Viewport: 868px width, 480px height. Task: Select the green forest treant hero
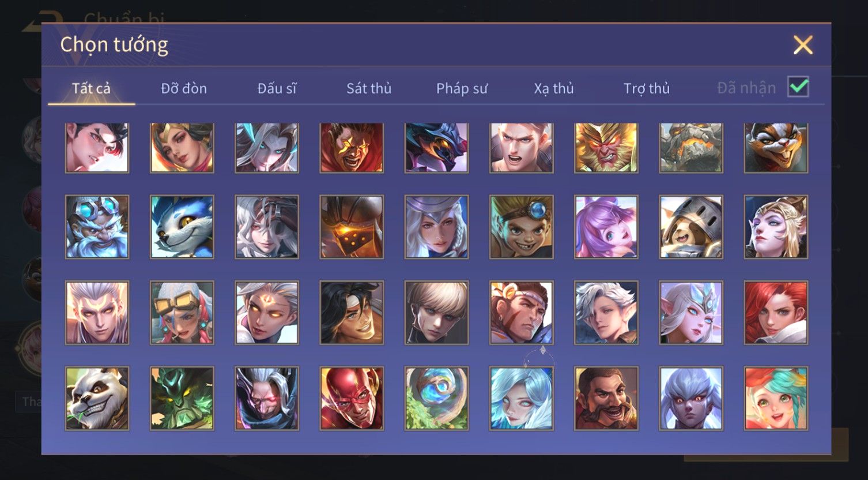pos(182,399)
